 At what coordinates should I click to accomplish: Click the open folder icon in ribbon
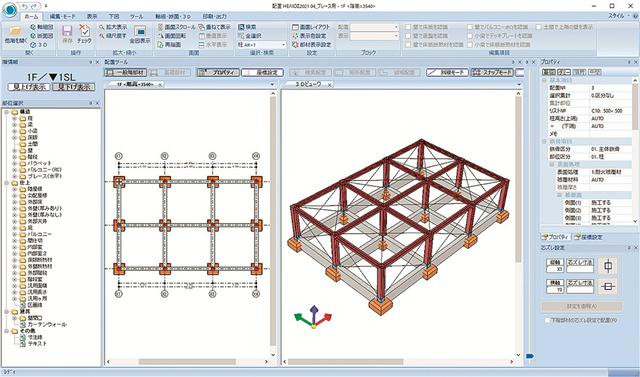[15, 31]
